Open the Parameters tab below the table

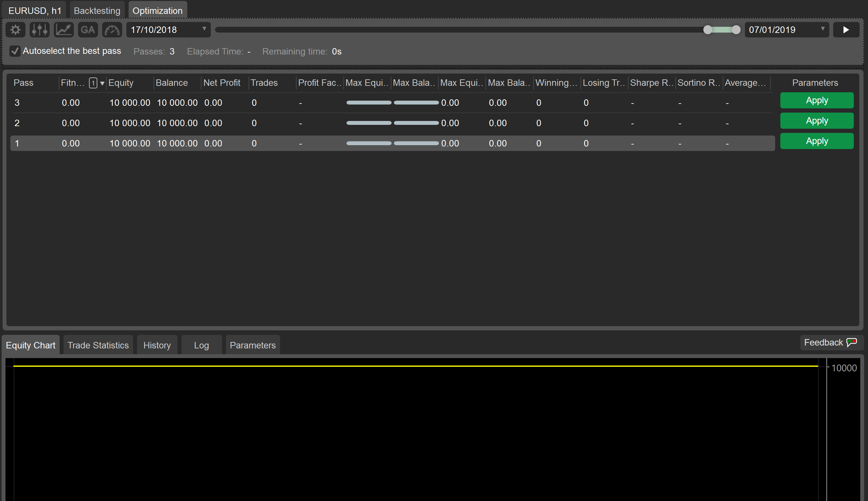click(253, 345)
